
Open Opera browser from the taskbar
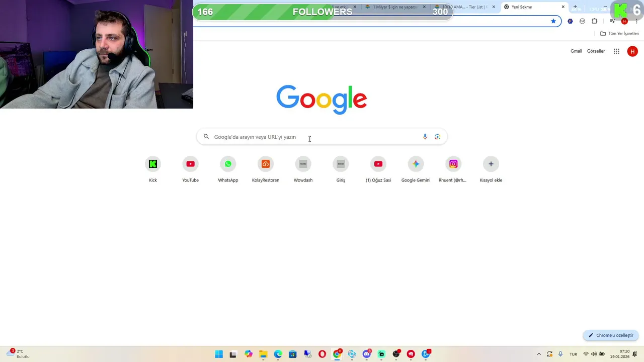click(322, 354)
